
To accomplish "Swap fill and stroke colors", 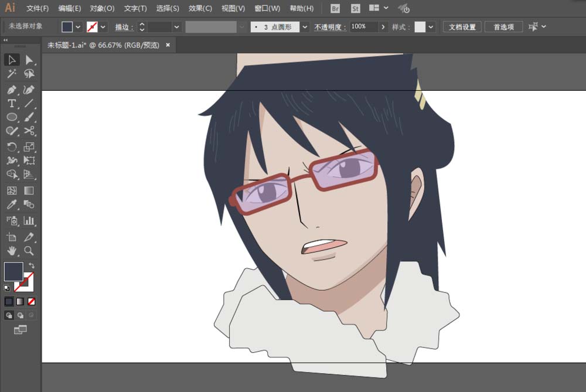I will click(x=32, y=265).
